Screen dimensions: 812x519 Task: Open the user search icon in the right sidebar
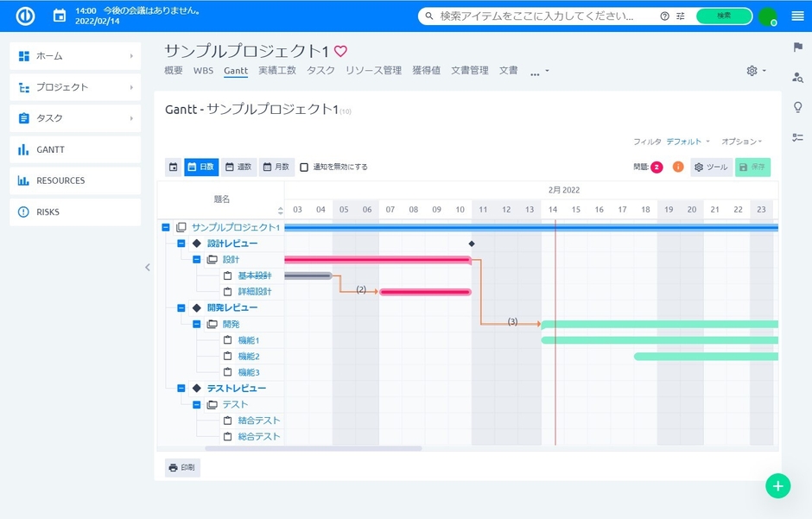(797, 78)
